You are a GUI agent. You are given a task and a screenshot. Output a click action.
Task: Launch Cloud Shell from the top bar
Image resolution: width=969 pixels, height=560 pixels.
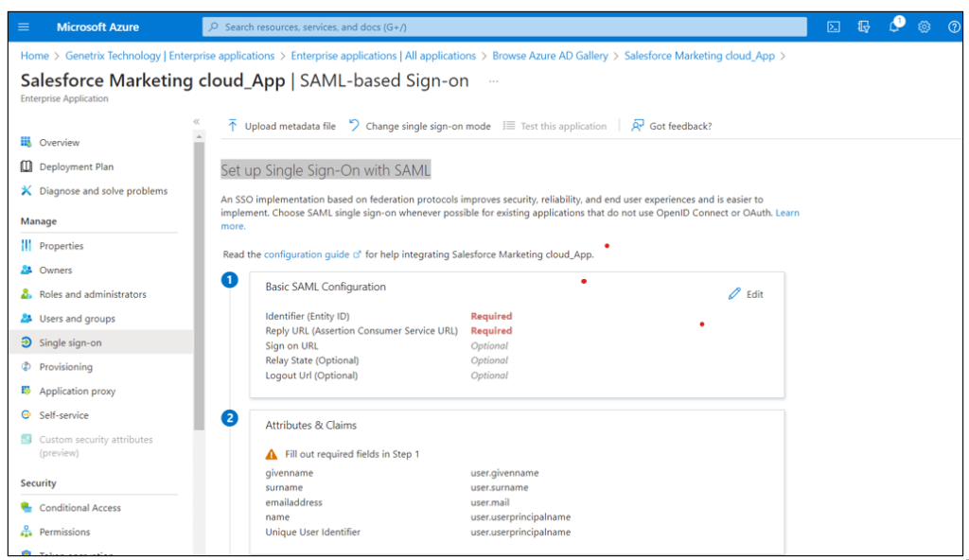point(834,26)
